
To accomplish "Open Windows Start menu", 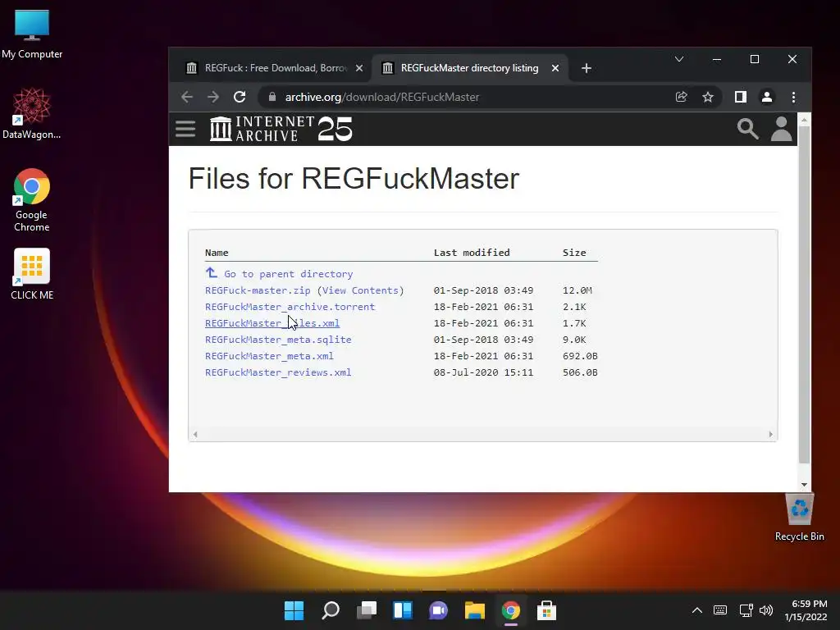I will tap(294, 610).
